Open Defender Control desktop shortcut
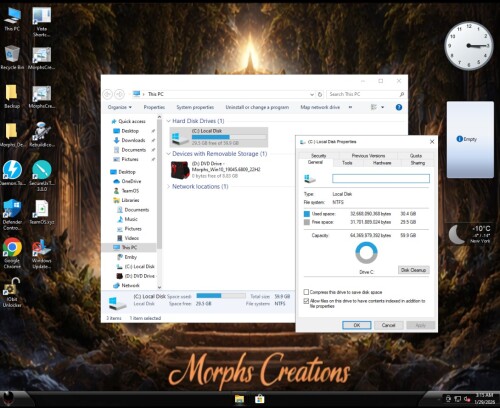500x408 pixels. click(12, 214)
